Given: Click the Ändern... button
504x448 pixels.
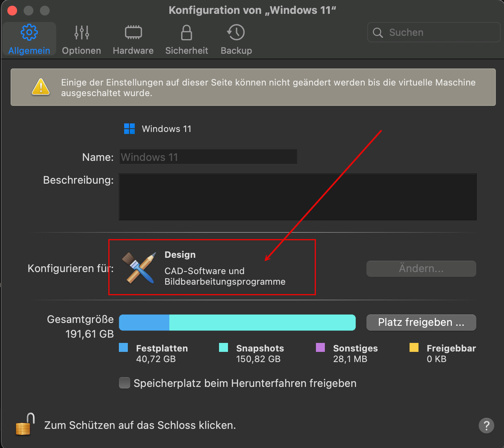Looking at the screenshot, I should point(421,268).
